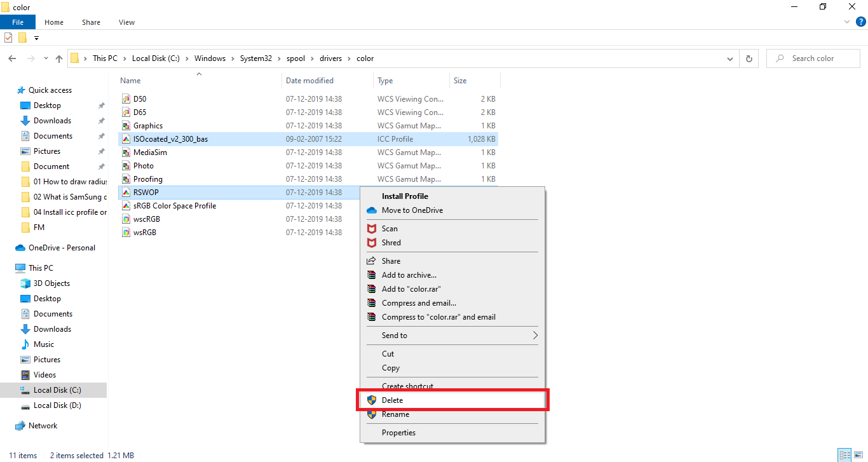Click the New folder quick access toolbar icon
868x462 pixels.
23,37
